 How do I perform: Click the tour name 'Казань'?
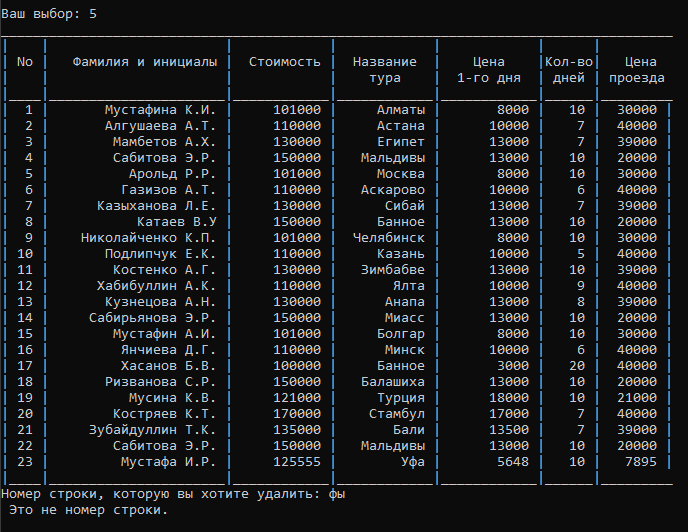pyautogui.click(x=401, y=254)
